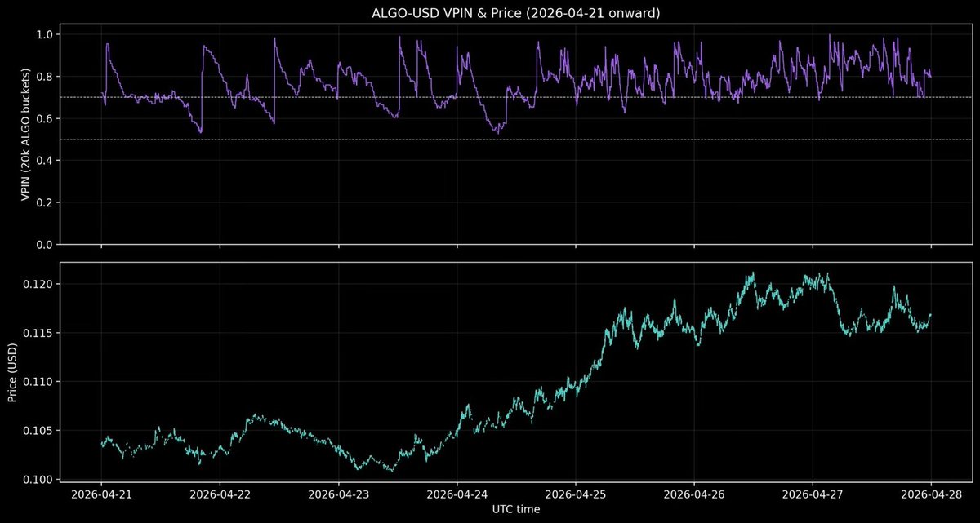Viewport: 980px width, 523px height.
Task: Click the 0.0 VPIN axis value
Action: tap(46, 244)
